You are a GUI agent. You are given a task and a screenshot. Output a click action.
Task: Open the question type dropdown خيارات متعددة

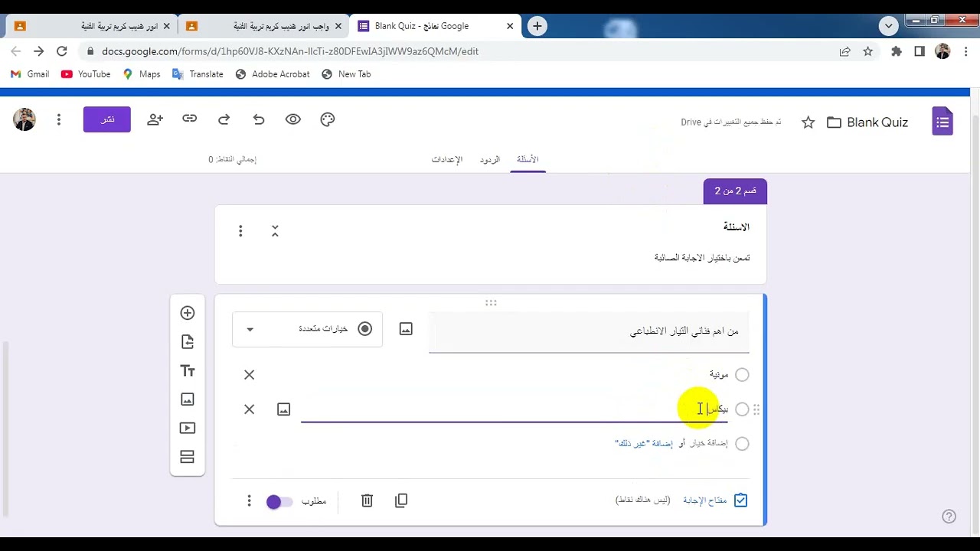pyautogui.click(x=307, y=329)
